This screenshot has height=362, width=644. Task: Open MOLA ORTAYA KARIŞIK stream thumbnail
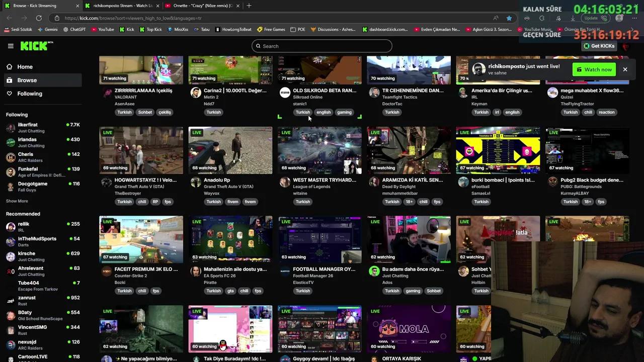(409, 329)
